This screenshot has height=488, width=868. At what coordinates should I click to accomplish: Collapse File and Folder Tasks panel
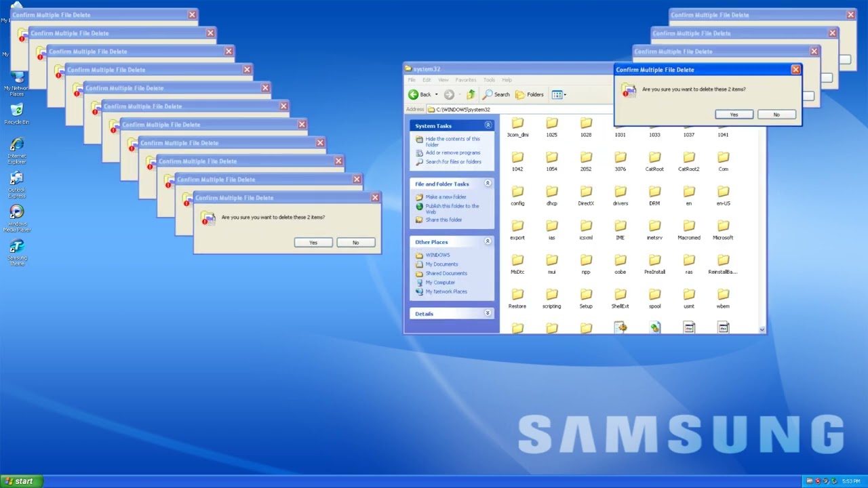488,184
